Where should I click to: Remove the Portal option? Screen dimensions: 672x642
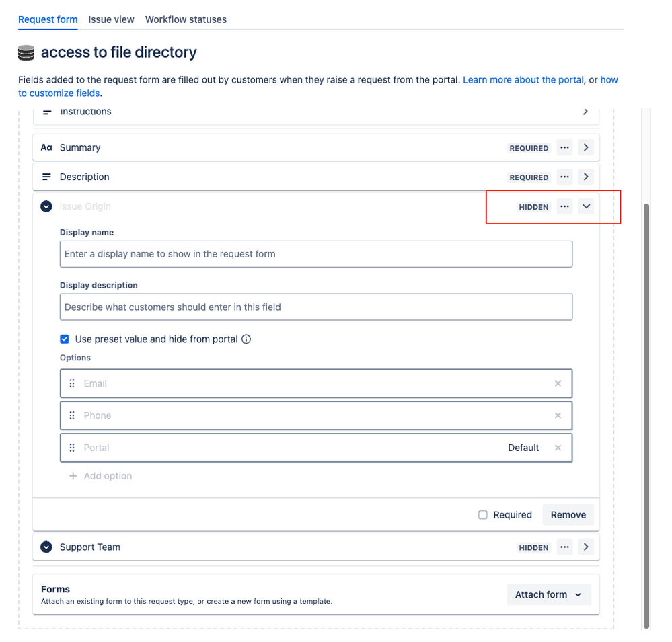pyautogui.click(x=558, y=448)
